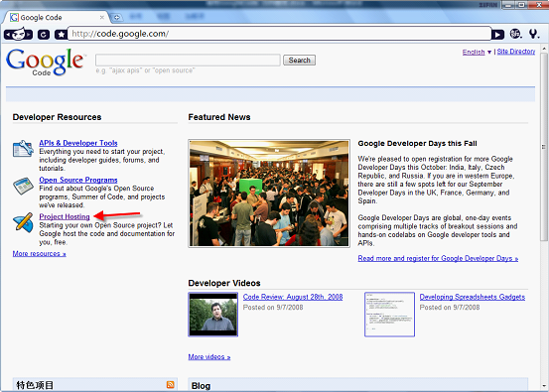Screen dimensions: 549x392
Task: Open APIs & Developer Tools link
Action: pyautogui.click(x=78, y=143)
